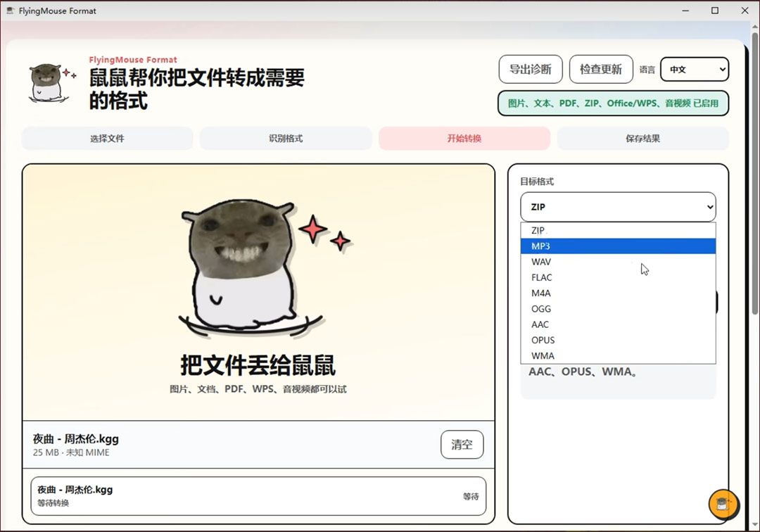760x532 pixels.
Task: Choose WAV as target format
Action: 618,262
